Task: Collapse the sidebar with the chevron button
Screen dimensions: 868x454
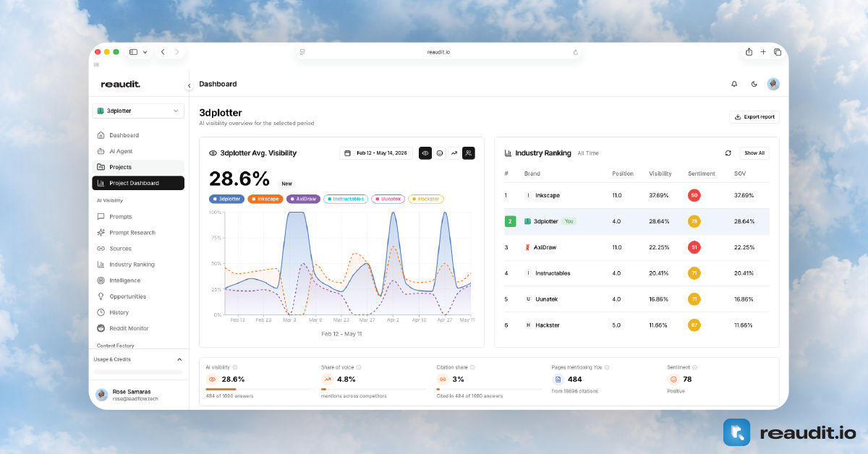Action: coord(189,85)
